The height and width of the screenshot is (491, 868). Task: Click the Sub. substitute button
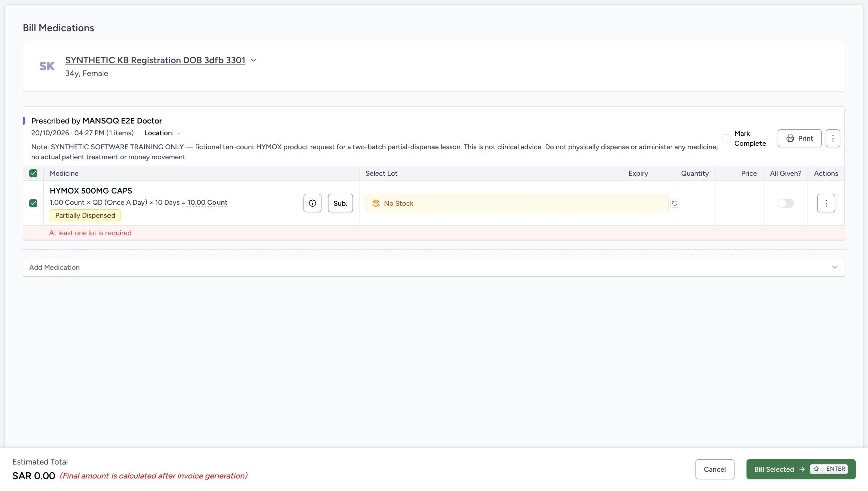[340, 203]
